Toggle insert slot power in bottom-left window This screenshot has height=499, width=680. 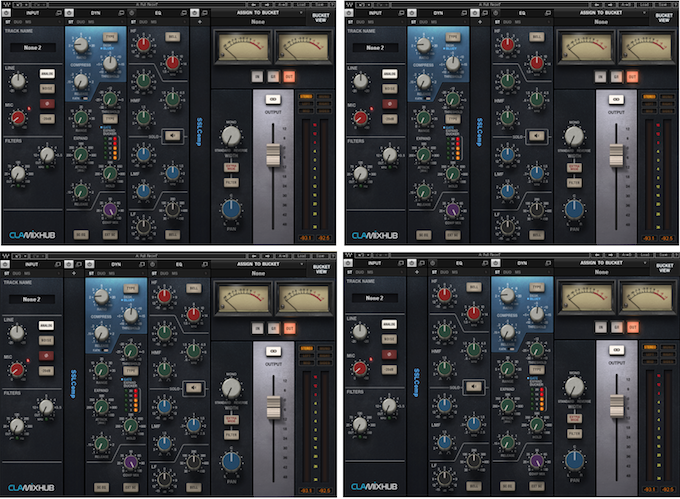point(69,264)
